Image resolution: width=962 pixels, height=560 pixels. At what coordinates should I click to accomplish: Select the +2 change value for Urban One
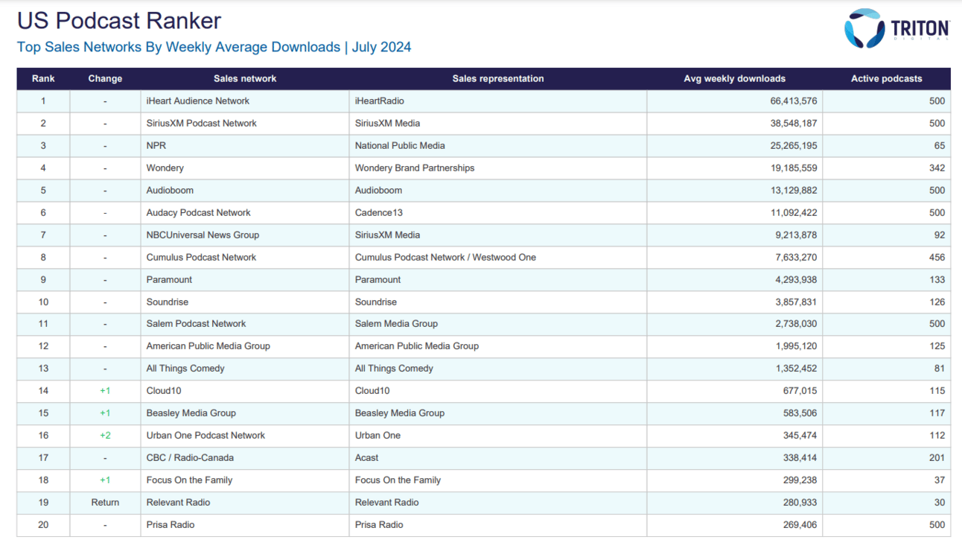pyautogui.click(x=105, y=436)
